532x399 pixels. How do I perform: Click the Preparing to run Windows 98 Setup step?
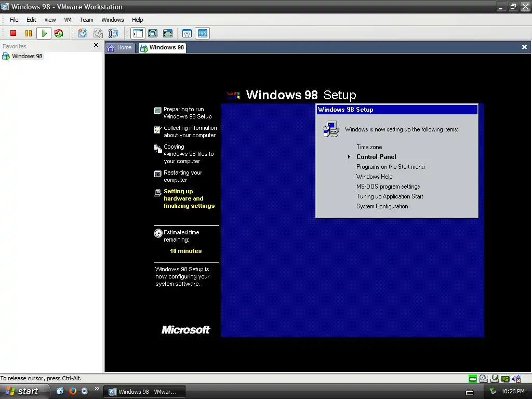pos(187,113)
